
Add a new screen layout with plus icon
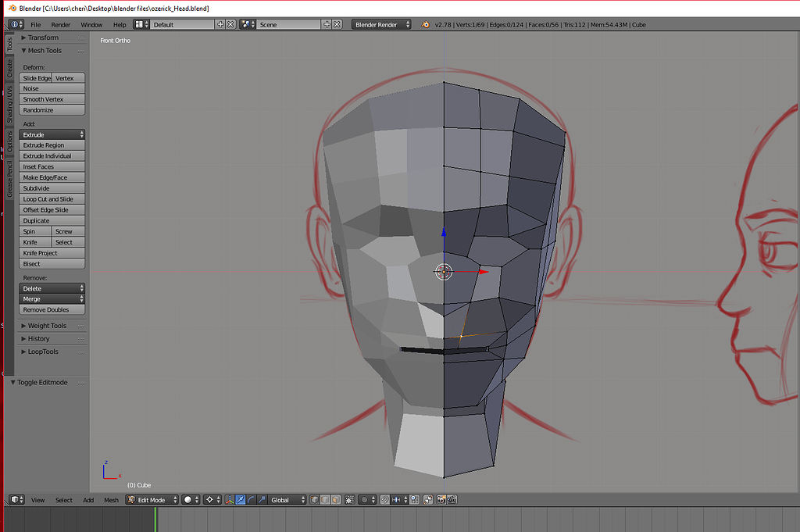click(220, 24)
